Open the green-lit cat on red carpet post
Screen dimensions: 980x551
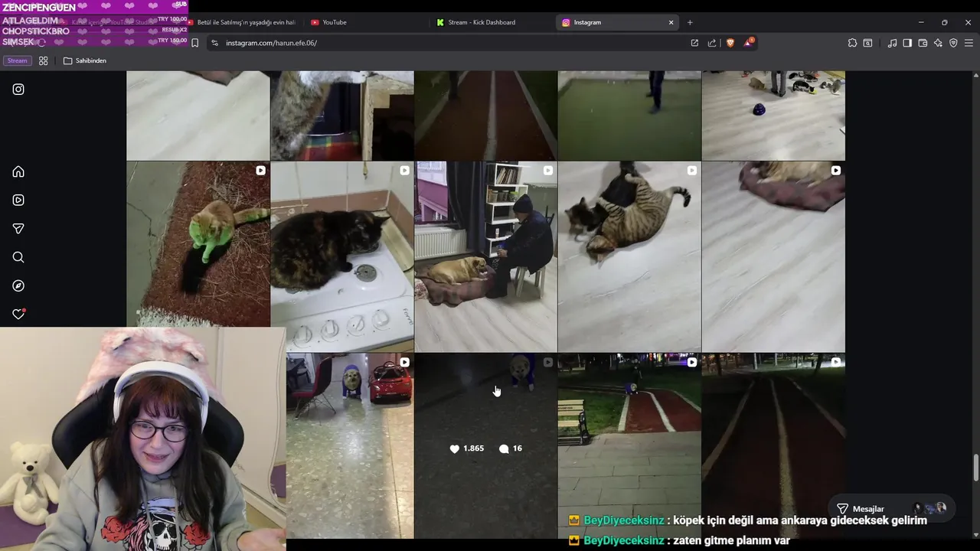198,244
